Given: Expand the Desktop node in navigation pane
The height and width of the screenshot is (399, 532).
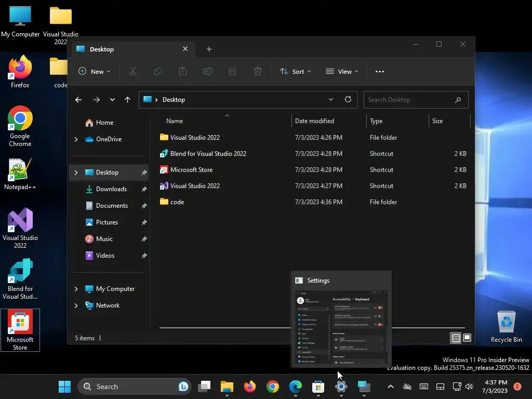Looking at the screenshot, I should tap(76, 172).
